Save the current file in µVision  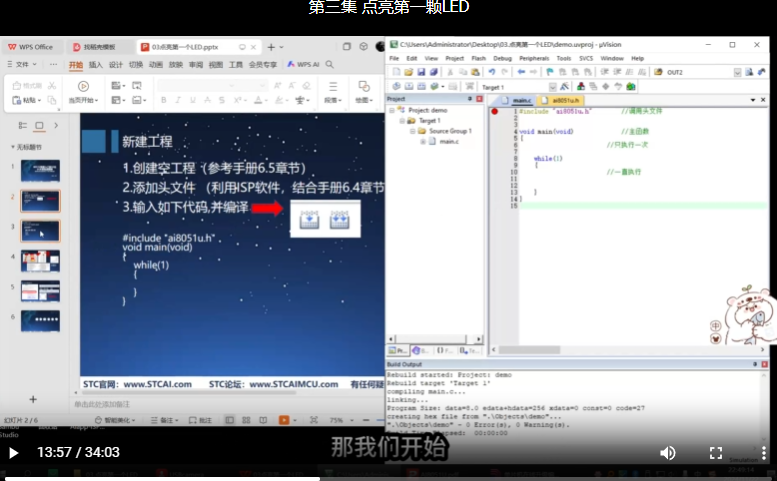click(x=421, y=72)
